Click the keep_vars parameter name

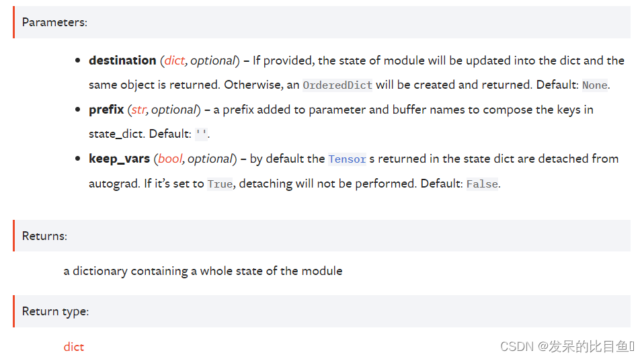119,159
